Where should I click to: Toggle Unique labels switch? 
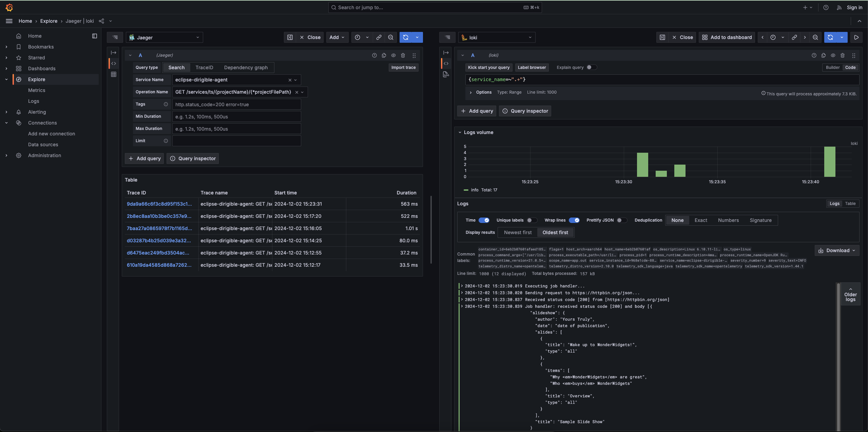click(x=532, y=220)
